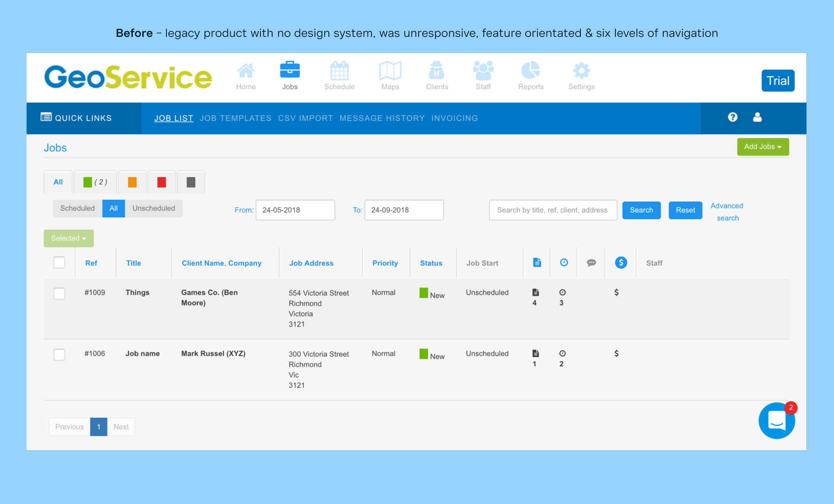Click the help question mark icon
The height and width of the screenshot is (504, 834).
click(x=733, y=117)
